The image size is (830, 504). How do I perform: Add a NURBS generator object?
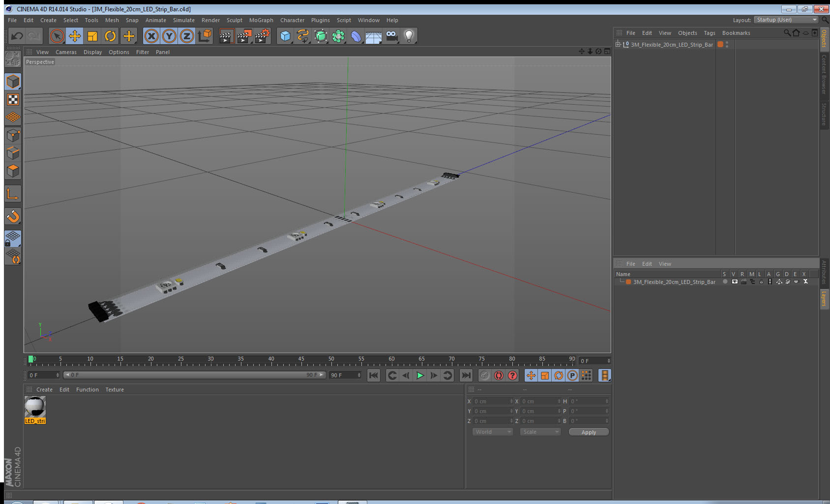321,36
